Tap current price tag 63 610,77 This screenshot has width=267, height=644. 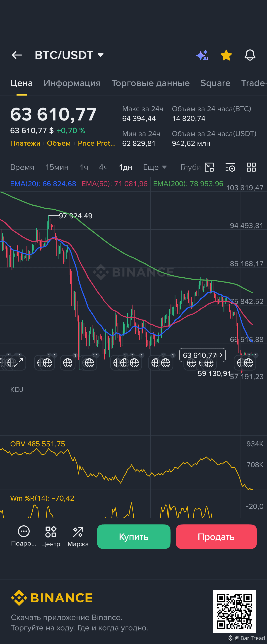point(202,355)
